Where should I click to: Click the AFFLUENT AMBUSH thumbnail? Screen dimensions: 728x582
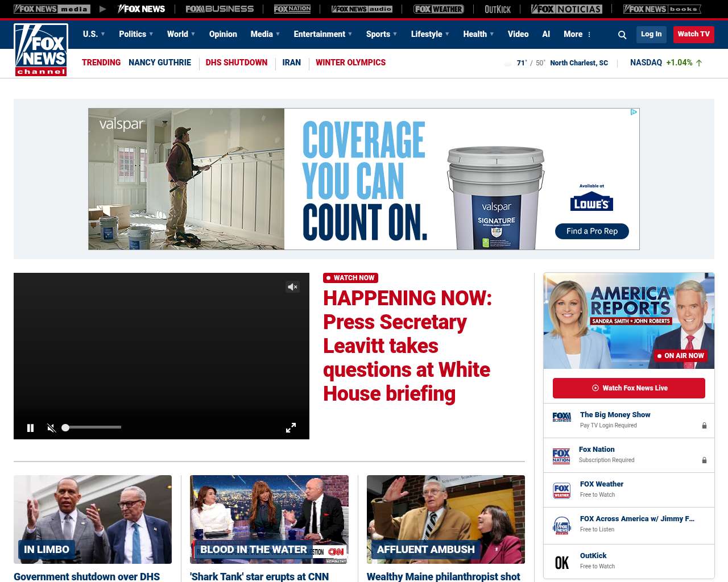[446, 519]
